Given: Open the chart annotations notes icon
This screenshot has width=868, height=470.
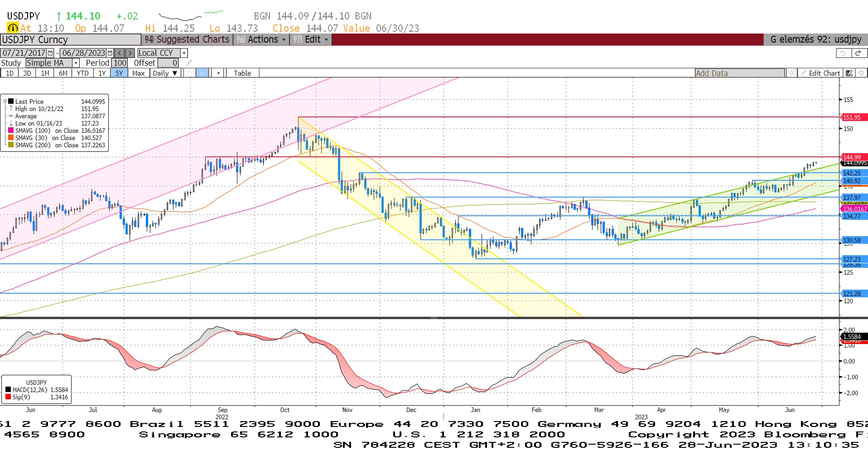Looking at the screenshot, I should [x=849, y=73].
